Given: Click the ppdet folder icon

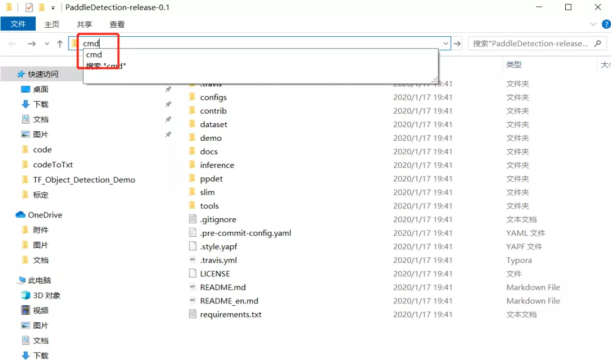Looking at the screenshot, I should [192, 179].
